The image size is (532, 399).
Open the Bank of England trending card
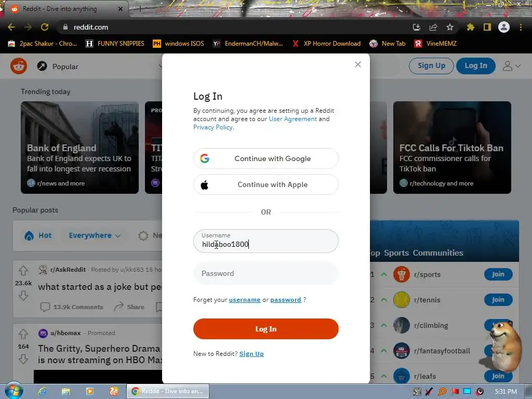[x=79, y=148]
